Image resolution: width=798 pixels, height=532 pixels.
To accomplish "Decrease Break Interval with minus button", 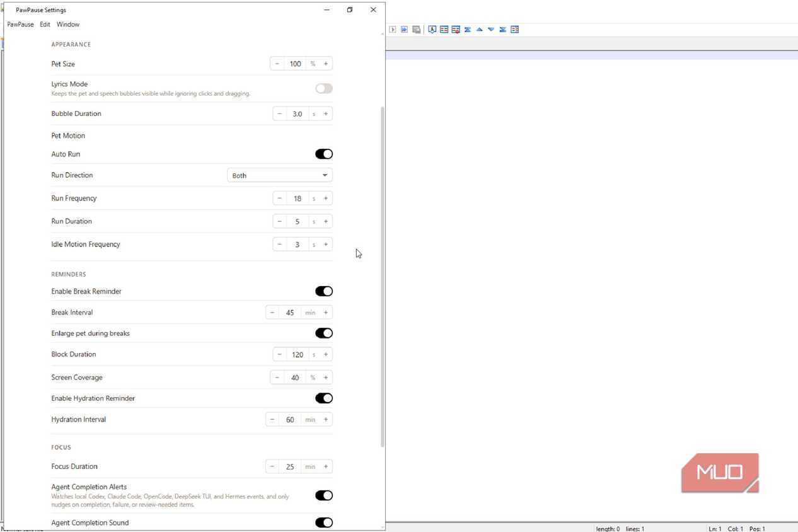I will (x=272, y=313).
